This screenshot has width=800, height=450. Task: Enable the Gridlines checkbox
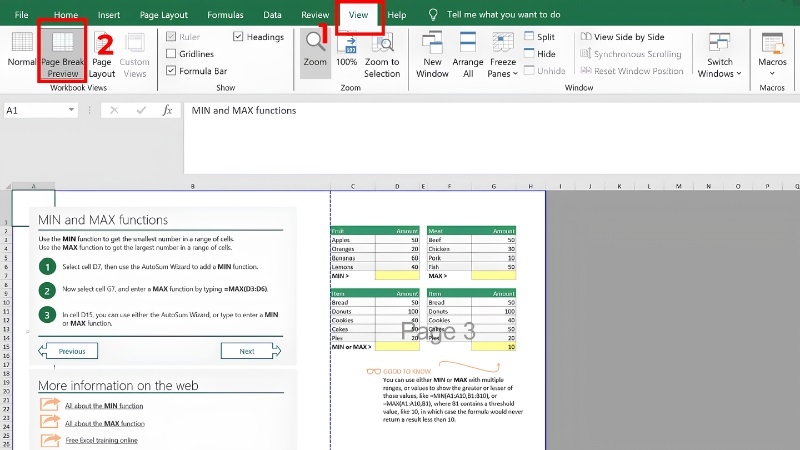pyautogui.click(x=171, y=54)
